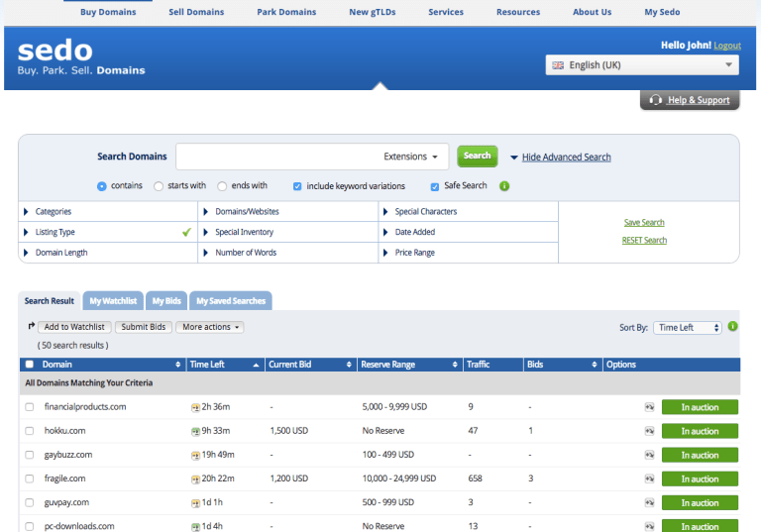Click the auction icon next to 2h 36m
The width and height of the screenshot is (761, 532).
tap(195, 408)
